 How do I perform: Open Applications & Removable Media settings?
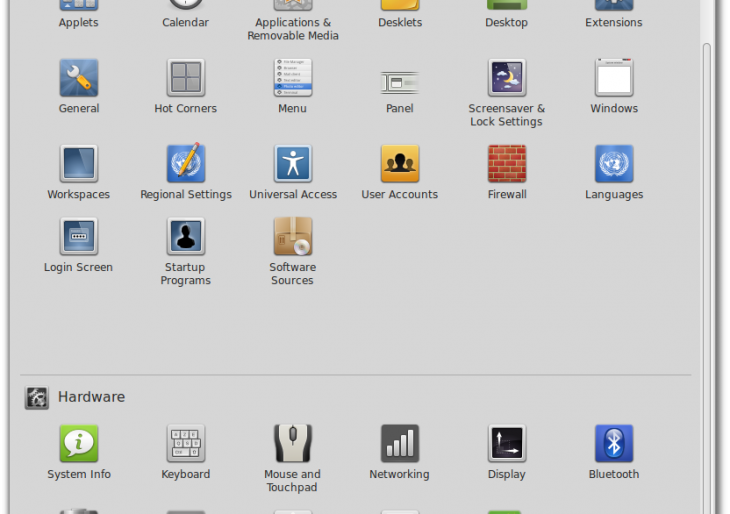click(x=293, y=21)
